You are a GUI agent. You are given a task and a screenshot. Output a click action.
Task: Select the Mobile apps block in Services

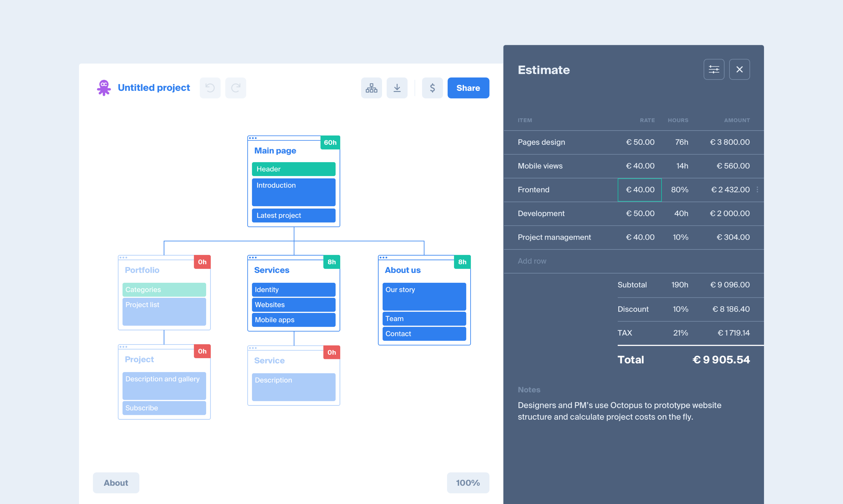293,320
